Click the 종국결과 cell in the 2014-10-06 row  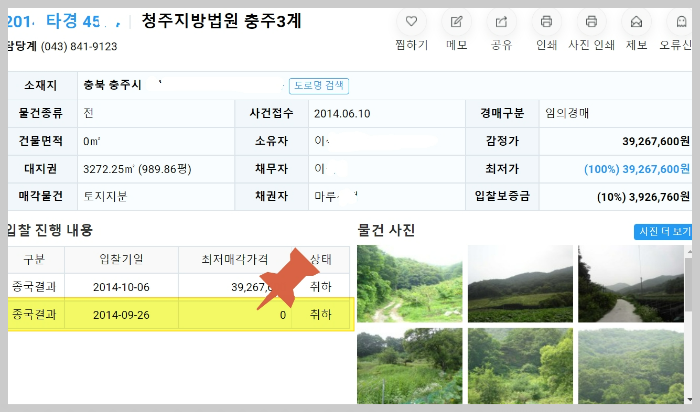pyautogui.click(x=34, y=287)
